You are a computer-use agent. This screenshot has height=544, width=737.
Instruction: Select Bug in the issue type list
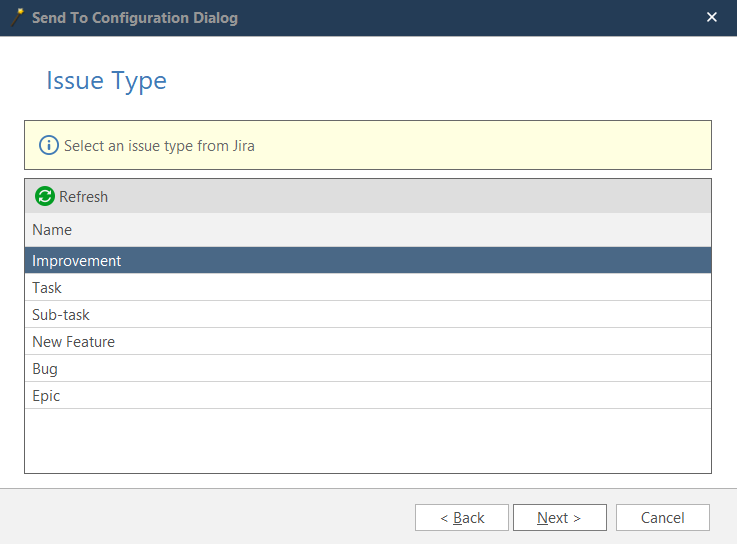(45, 369)
